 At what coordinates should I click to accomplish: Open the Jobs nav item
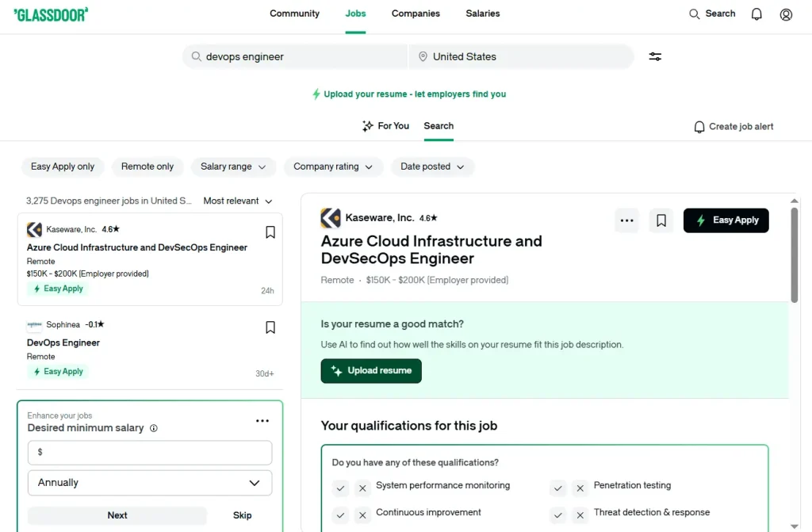coord(355,14)
